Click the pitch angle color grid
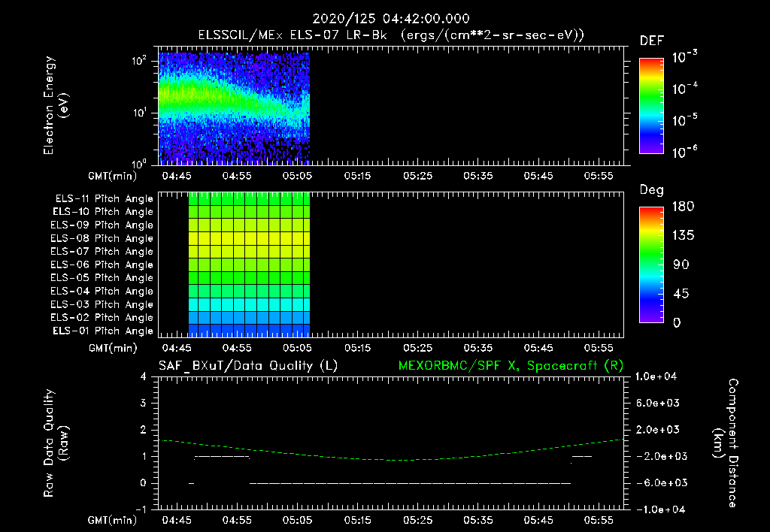The width and height of the screenshot is (770, 532). [250, 264]
